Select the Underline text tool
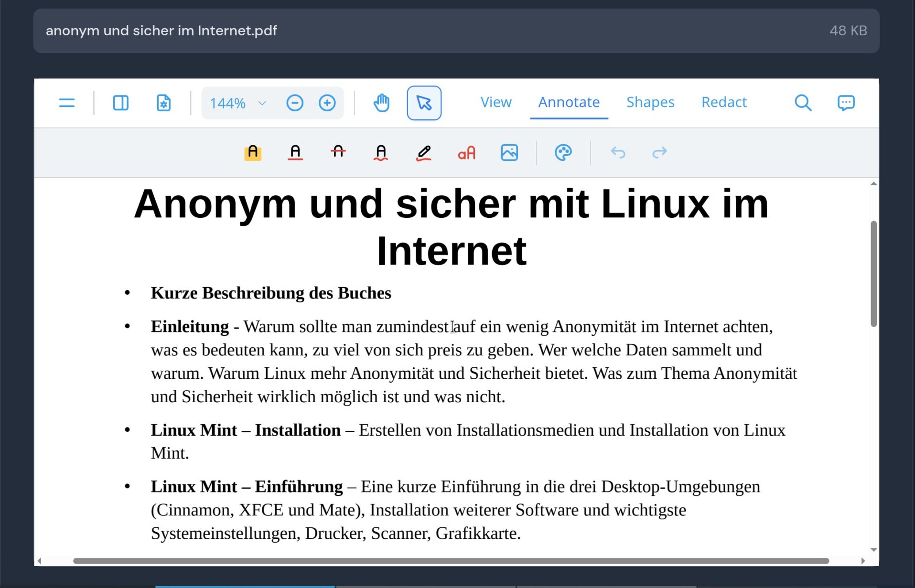This screenshot has height=588, width=915. coord(295,152)
